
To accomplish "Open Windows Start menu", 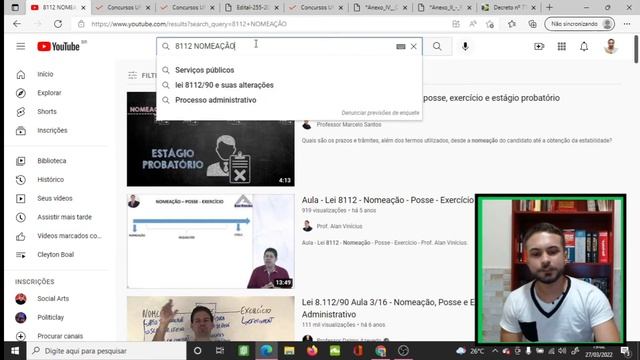I will tap(15, 351).
